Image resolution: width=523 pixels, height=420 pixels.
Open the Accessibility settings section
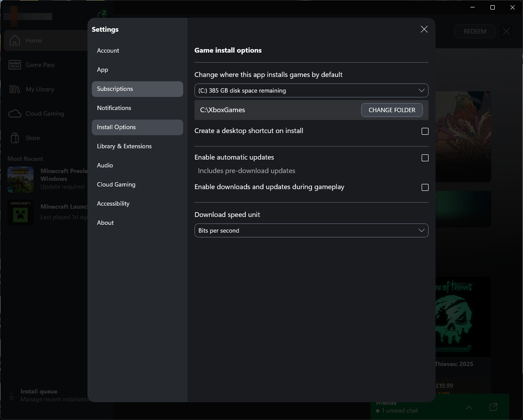click(113, 203)
